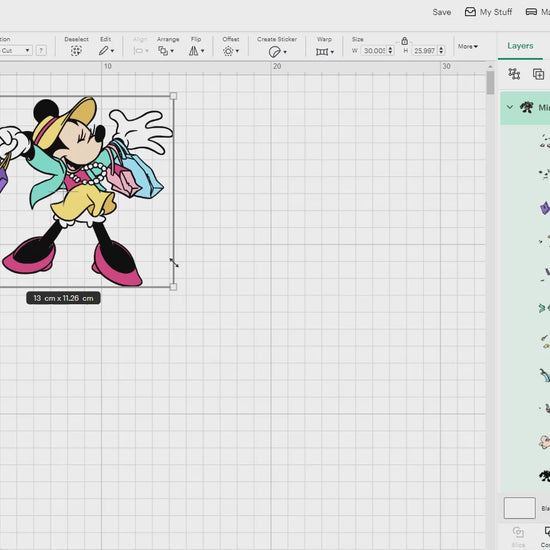Collapse the Minnie layer group chevron
The image size is (550, 550).
tap(510, 107)
